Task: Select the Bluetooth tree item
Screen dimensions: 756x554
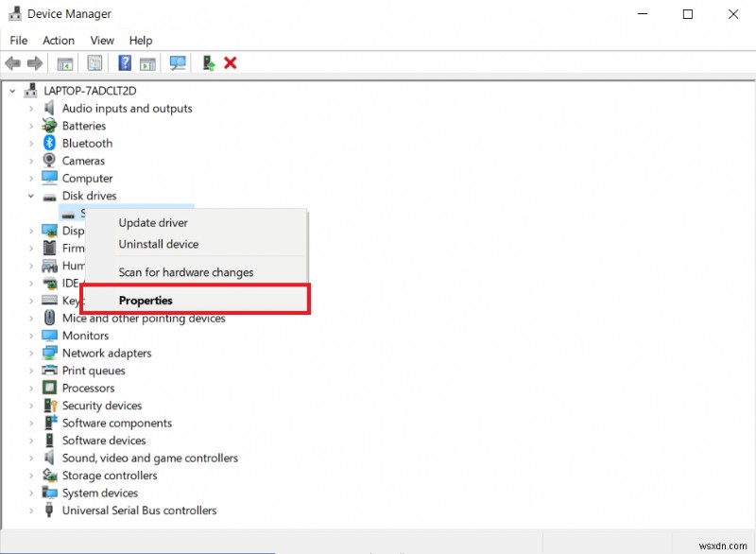Action: [87, 143]
